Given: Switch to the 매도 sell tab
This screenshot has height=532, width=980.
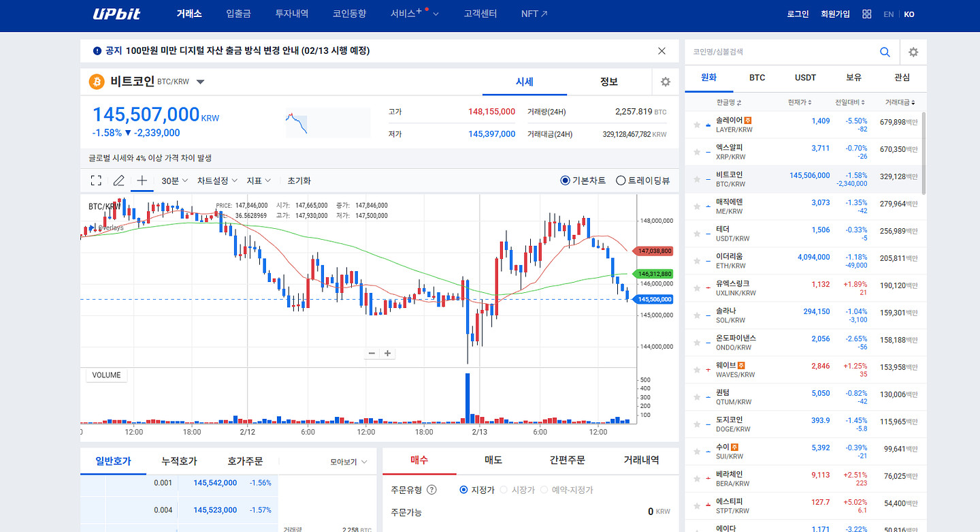Looking at the screenshot, I should (493, 460).
